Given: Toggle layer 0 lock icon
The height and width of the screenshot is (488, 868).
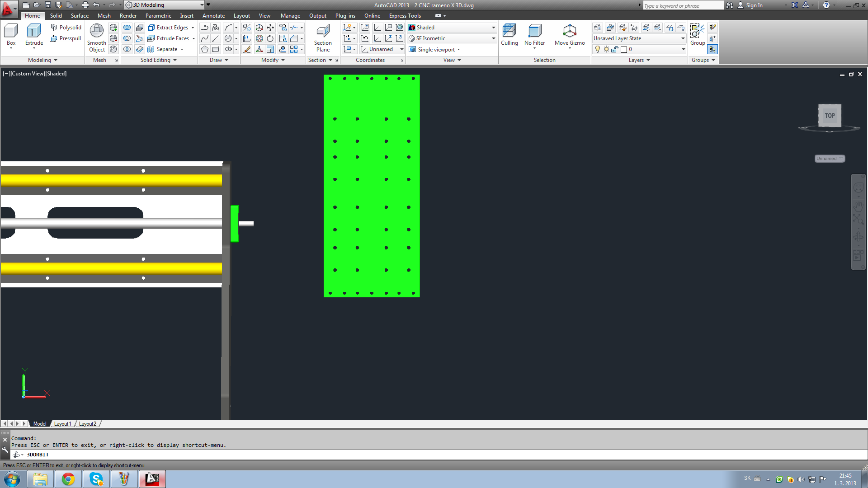Looking at the screenshot, I should click(615, 49).
